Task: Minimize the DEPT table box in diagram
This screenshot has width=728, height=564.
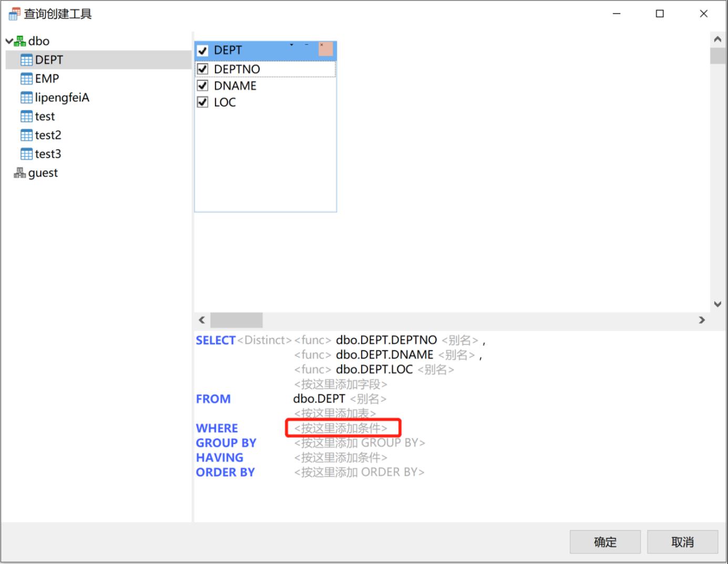Action: coord(306,45)
